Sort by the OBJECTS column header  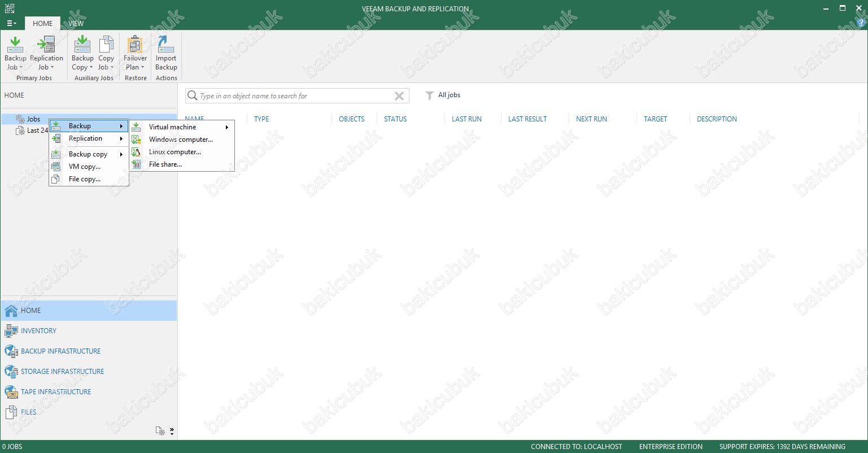click(351, 119)
